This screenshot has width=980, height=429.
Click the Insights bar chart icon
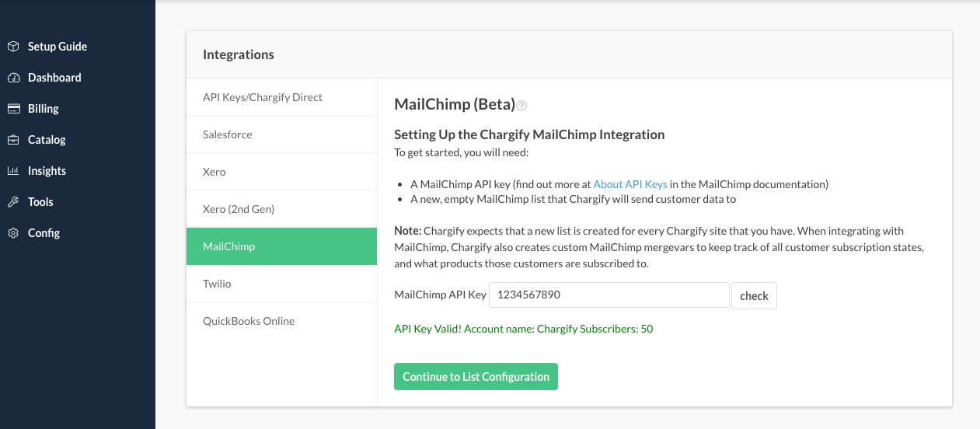13,171
